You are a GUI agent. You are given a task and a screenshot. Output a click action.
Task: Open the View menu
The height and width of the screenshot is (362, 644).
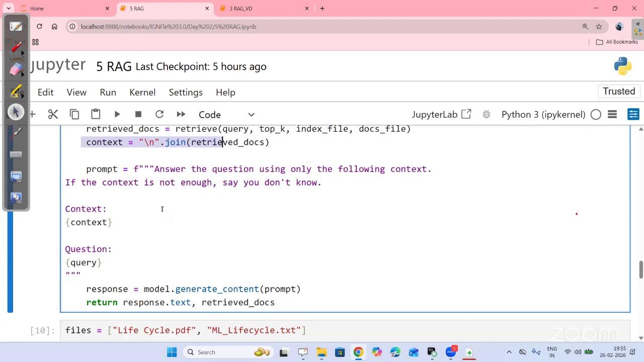[76, 93]
